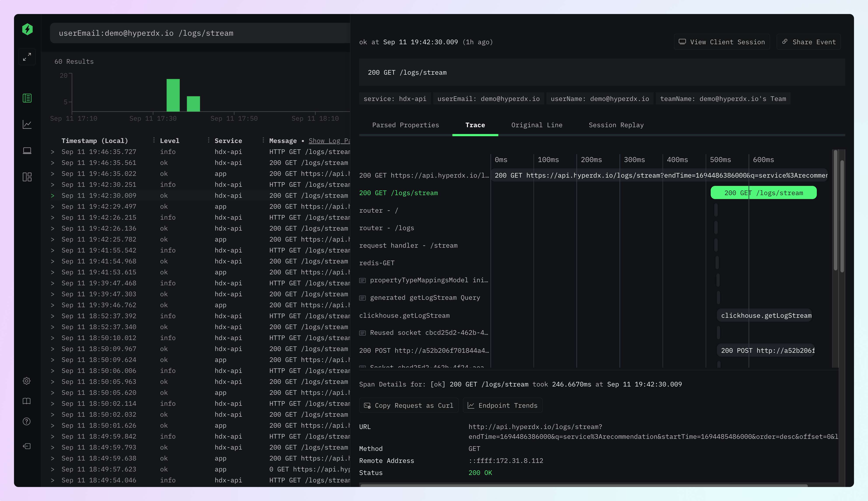Click Timestamp column resize handle dots
Image resolution: width=868 pixels, height=501 pixels.
coord(154,140)
